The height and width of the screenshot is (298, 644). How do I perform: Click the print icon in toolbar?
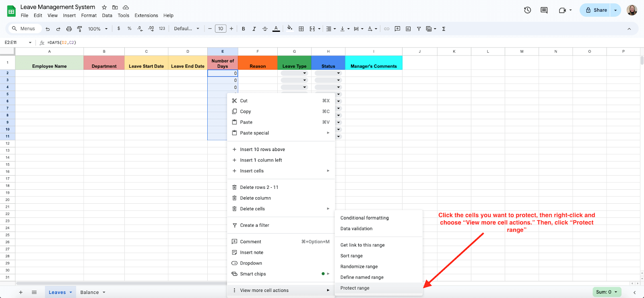point(69,29)
